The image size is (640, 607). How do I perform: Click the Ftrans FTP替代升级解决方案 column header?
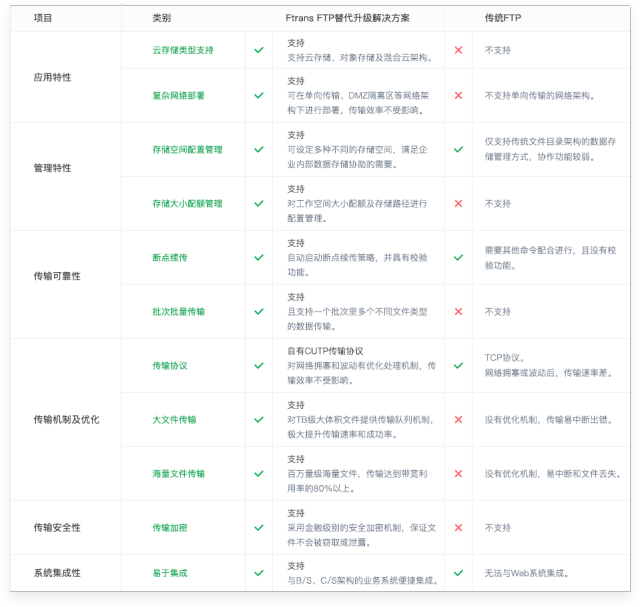(347, 18)
